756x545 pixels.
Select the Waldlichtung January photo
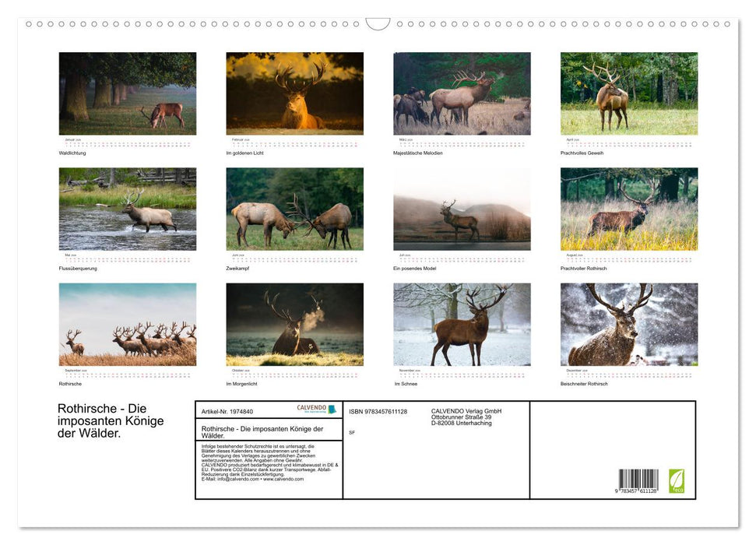click(x=127, y=94)
